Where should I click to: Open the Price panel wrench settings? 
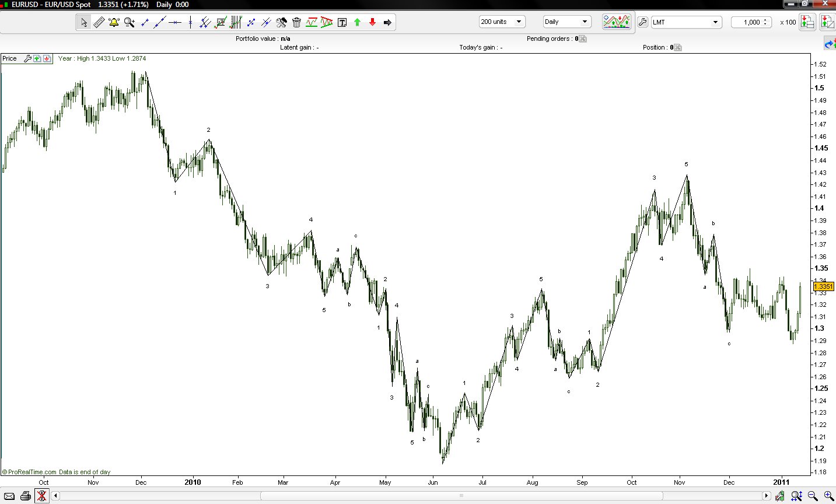point(27,58)
